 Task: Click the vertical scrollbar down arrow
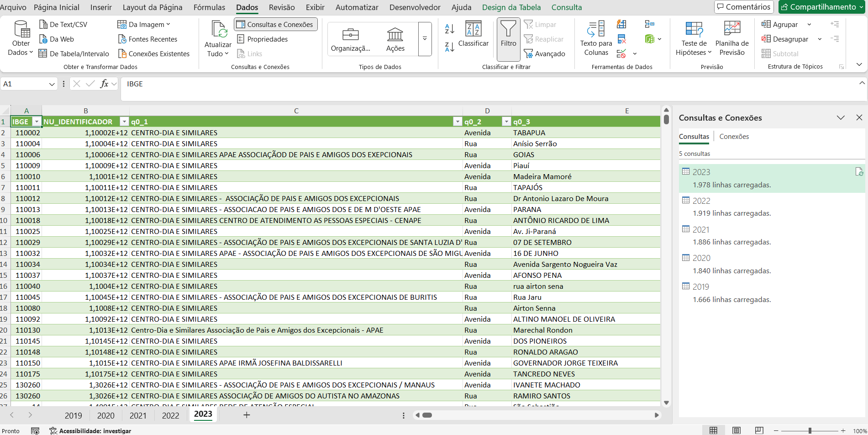click(666, 403)
